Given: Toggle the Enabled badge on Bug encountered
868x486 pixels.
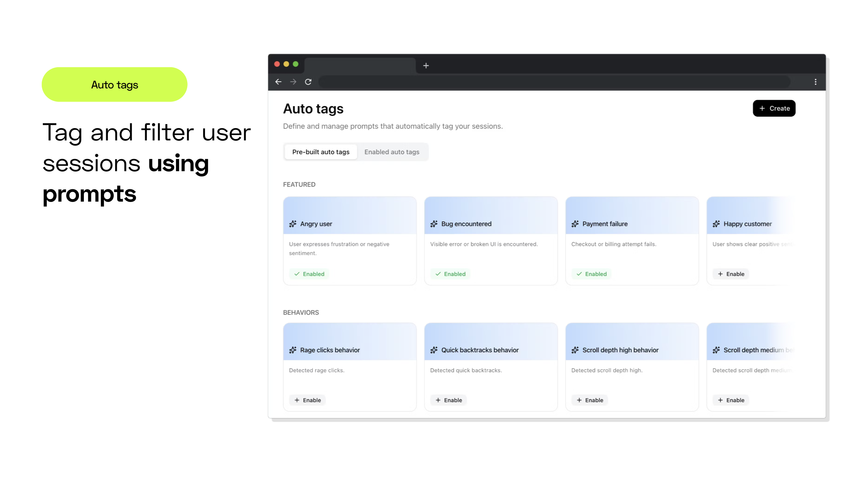Looking at the screenshot, I should [x=450, y=274].
